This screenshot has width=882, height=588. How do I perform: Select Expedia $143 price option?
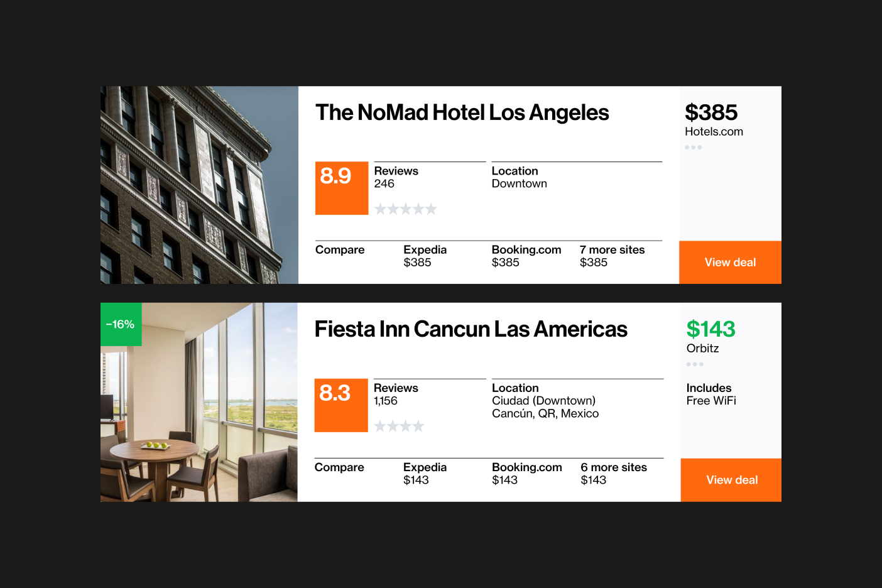click(425, 473)
